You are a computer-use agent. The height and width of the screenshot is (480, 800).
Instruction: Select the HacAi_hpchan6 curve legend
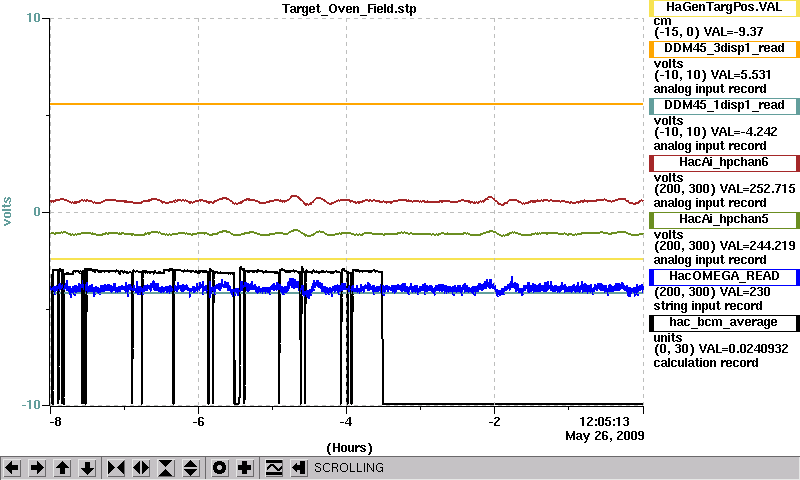pos(724,163)
